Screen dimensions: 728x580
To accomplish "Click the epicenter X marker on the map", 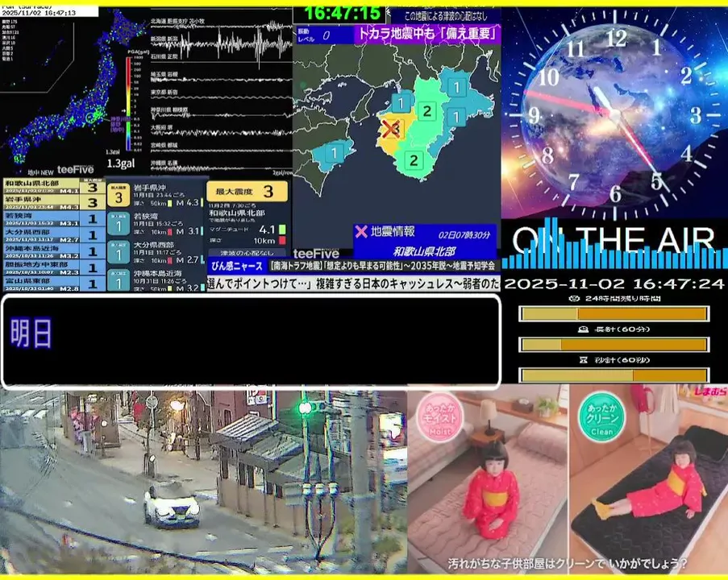I will click(391, 129).
